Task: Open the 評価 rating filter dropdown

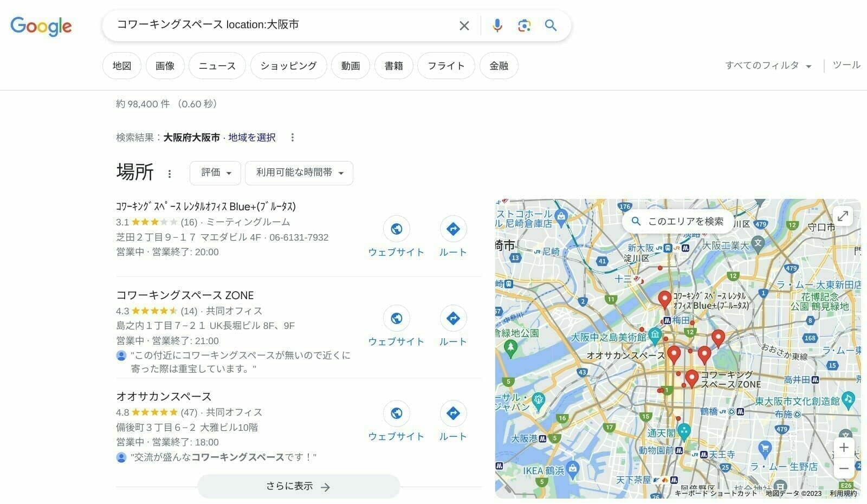Action: coord(215,173)
